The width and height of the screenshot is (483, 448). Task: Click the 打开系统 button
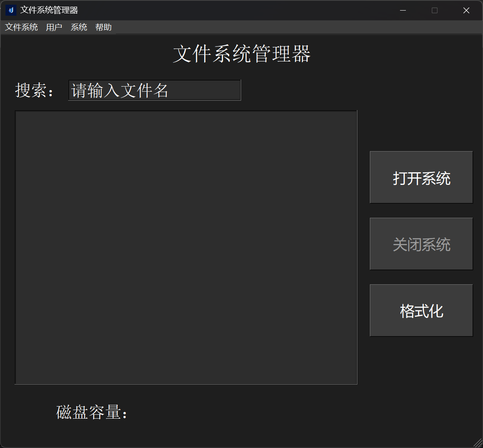(421, 177)
